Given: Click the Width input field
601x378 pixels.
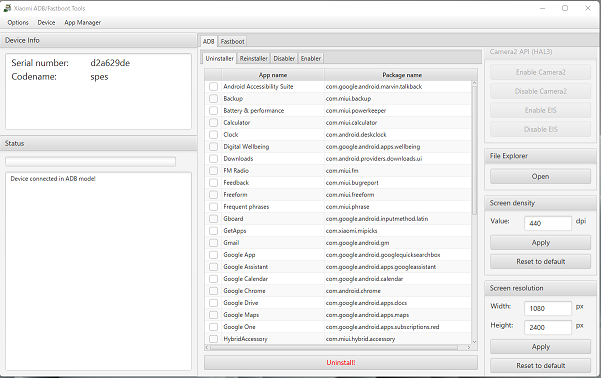Looking at the screenshot, I should pyautogui.click(x=548, y=308).
